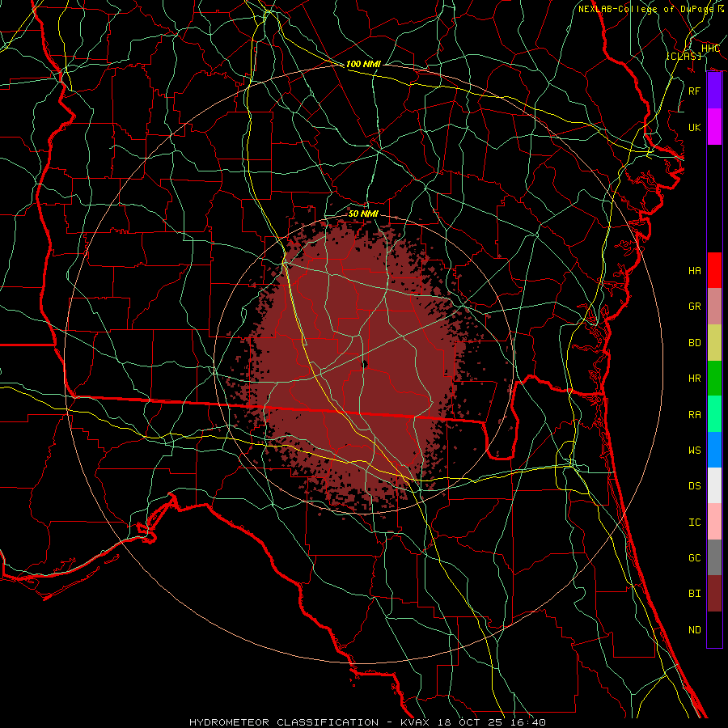
Task: Select the yellow BD legend swatch
Action: click(x=714, y=342)
